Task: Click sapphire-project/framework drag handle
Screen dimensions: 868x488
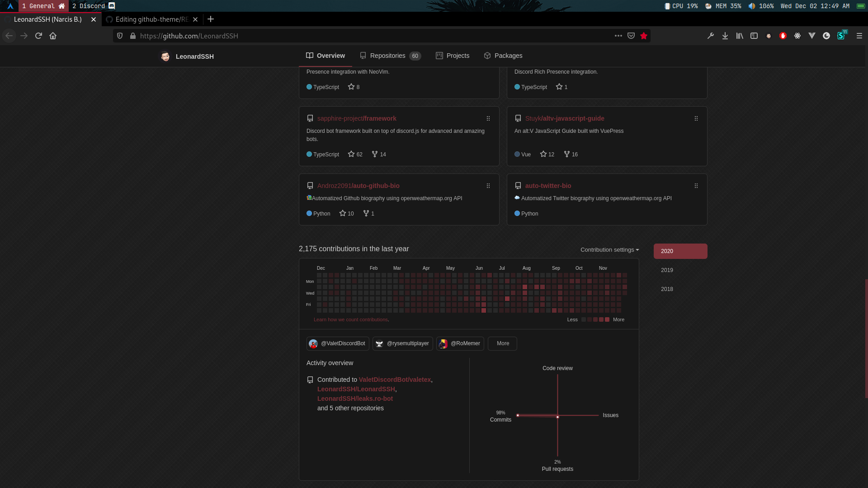Action: [x=488, y=118]
